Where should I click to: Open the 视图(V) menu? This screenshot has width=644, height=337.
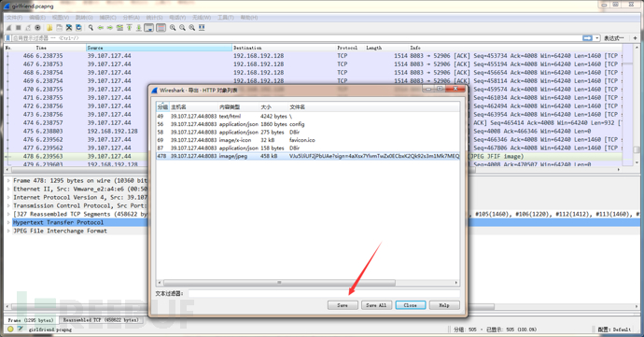point(61,17)
